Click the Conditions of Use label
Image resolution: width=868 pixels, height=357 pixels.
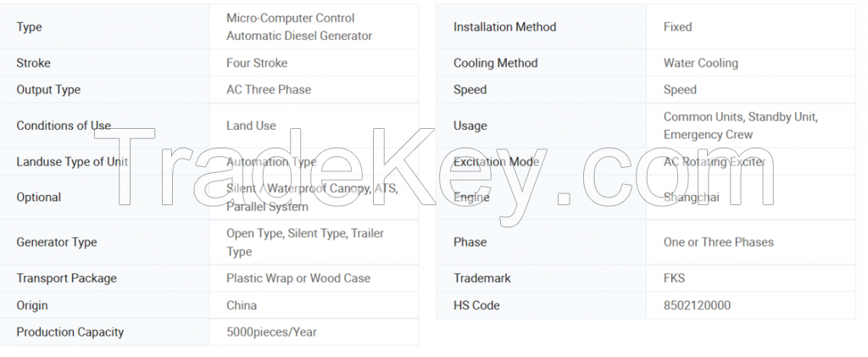tap(64, 126)
